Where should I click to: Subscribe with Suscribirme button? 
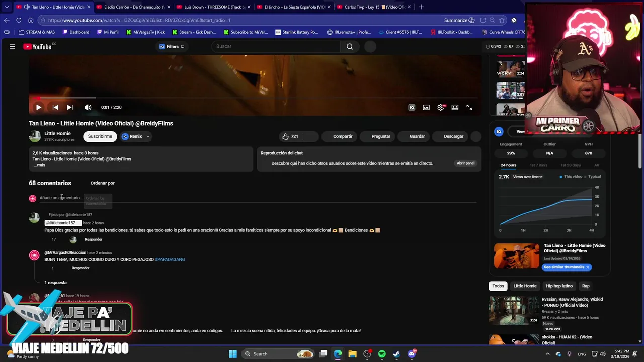point(100,136)
